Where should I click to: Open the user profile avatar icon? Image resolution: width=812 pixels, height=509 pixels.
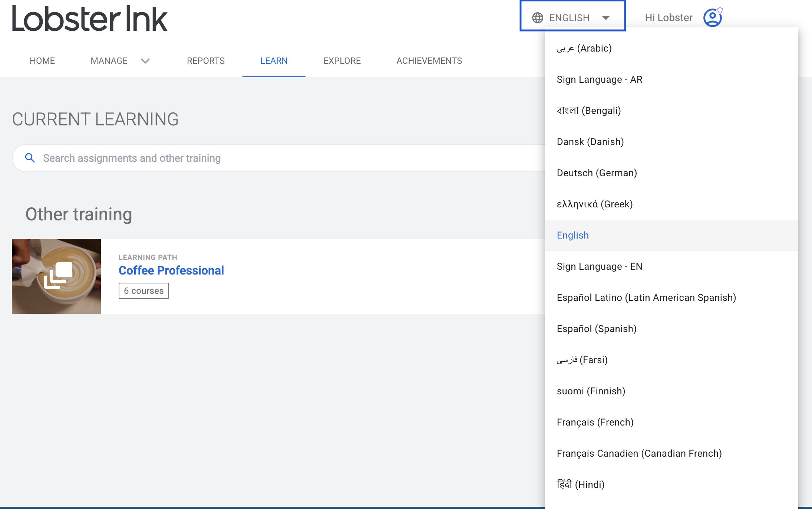tap(713, 17)
